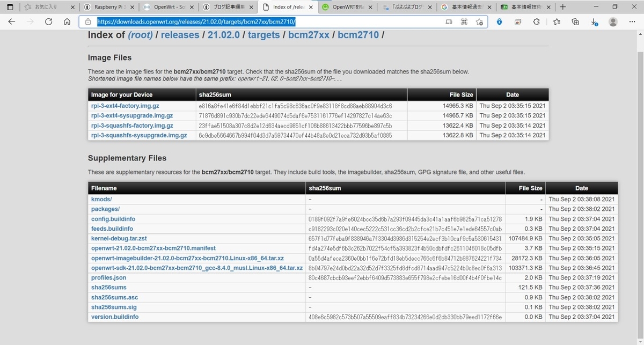Image resolution: width=644 pixels, height=345 pixels.
Task: Open the releases breadcrumb link
Action: pyautogui.click(x=180, y=35)
